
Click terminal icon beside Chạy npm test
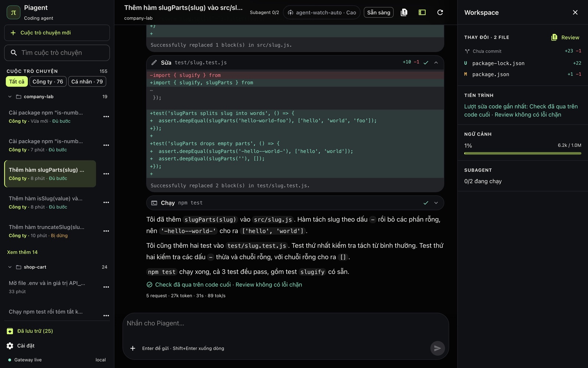point(154,203)
